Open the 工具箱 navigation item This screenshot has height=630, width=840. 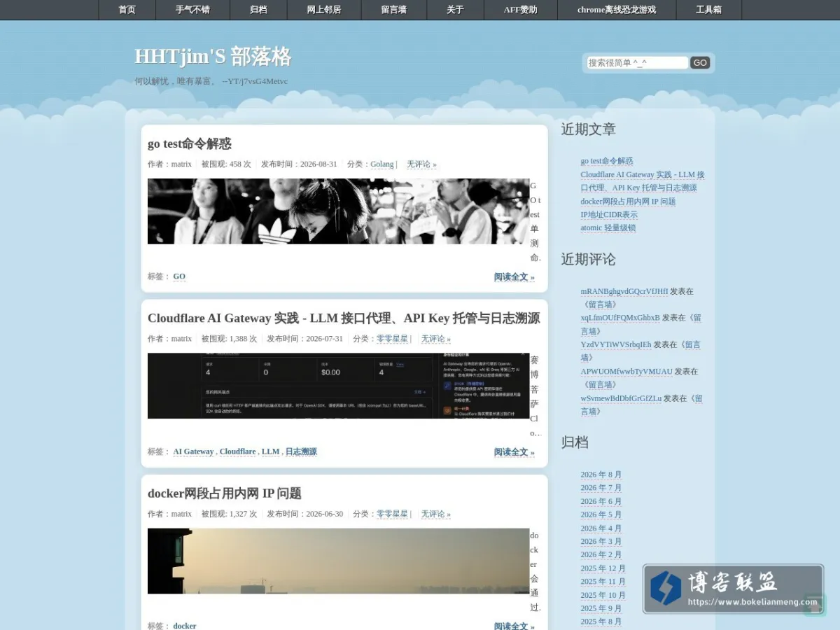tap(708, 10)
